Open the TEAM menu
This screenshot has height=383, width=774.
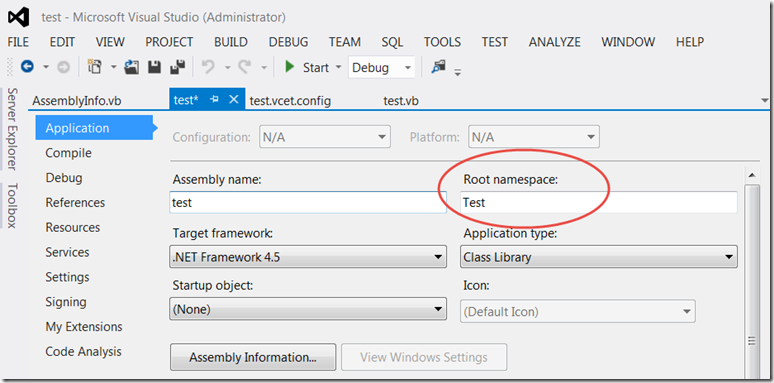(x=345, y=42)
